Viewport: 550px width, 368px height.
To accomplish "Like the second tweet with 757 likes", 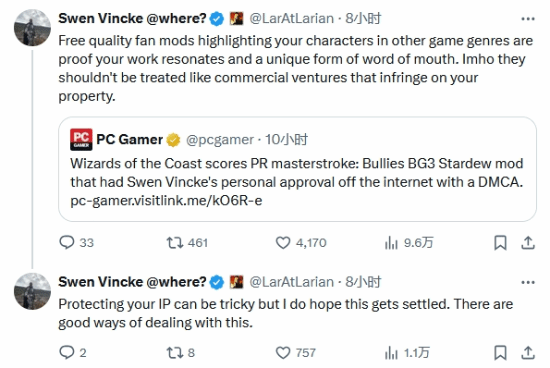I will coord(295,352).
